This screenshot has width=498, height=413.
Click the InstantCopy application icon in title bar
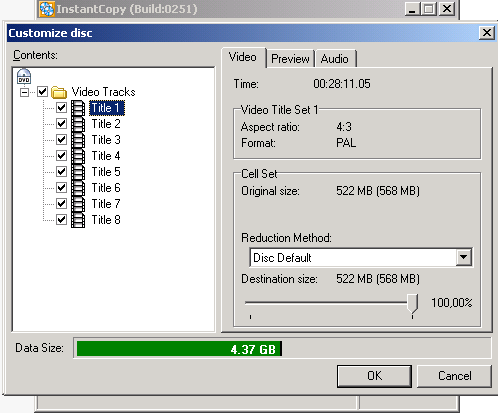(x=47, y=9)
